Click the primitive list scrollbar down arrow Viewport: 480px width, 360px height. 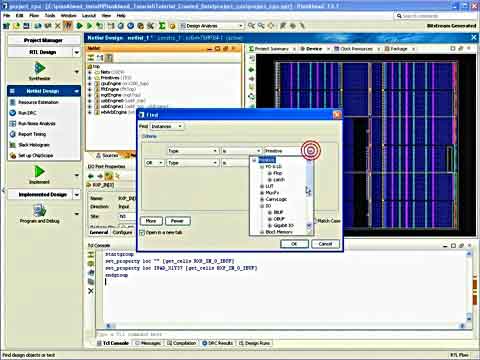tap(309, 226)
